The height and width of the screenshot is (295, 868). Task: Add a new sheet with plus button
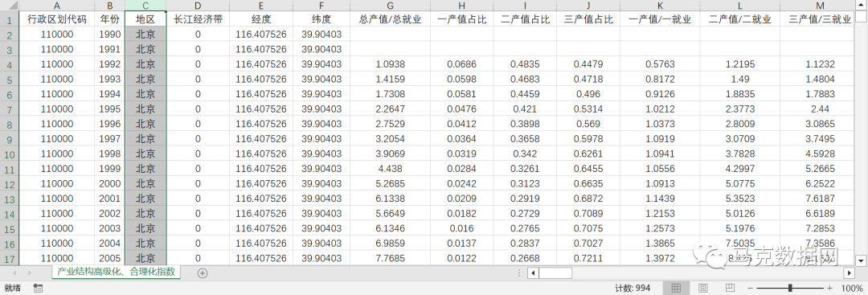202,272
